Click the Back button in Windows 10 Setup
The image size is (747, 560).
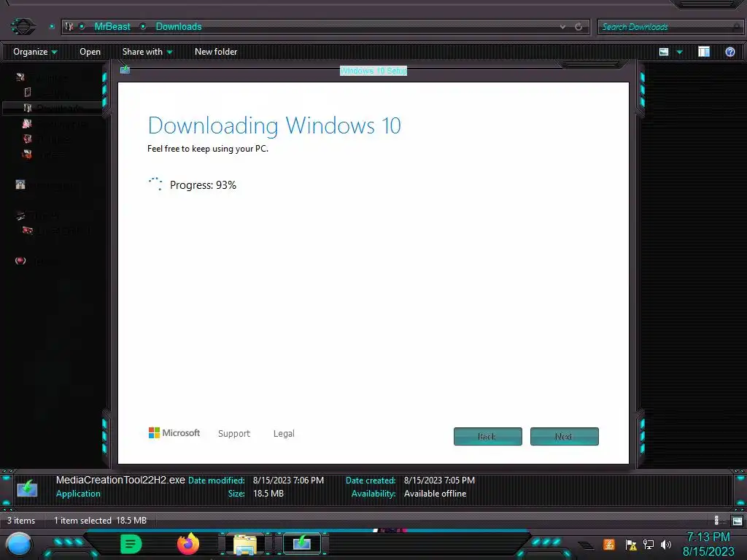488,436
